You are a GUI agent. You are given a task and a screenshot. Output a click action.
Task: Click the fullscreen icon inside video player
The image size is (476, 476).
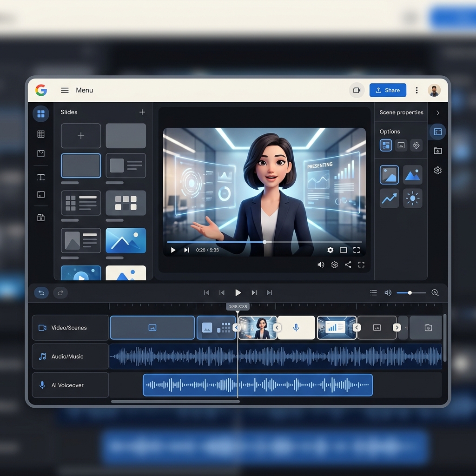(x=357, y=250)
